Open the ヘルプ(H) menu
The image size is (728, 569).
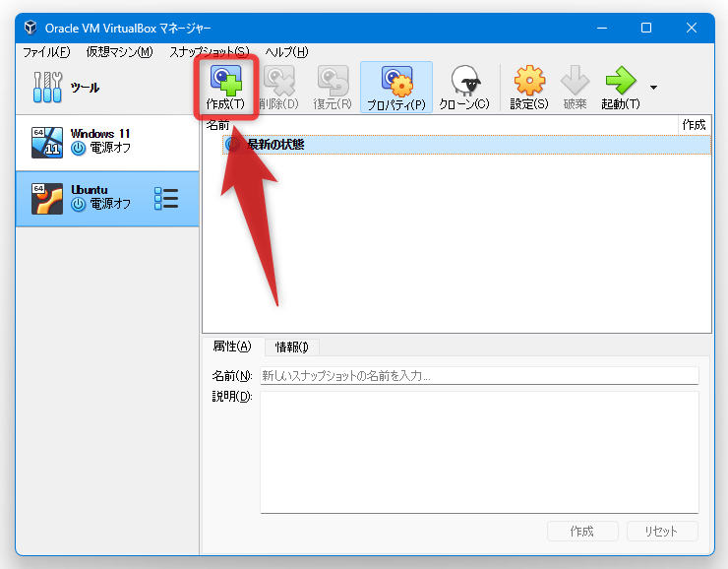click(286, 51)
